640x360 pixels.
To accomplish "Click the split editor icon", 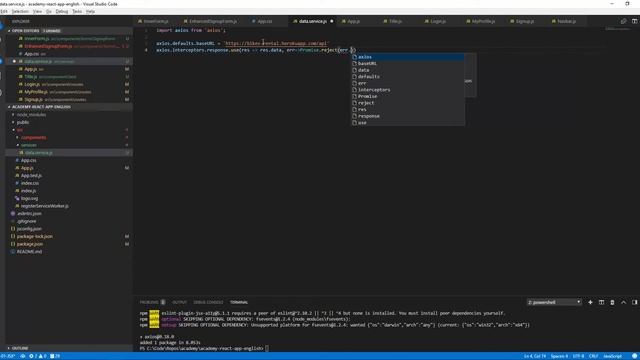I will 634,21.
